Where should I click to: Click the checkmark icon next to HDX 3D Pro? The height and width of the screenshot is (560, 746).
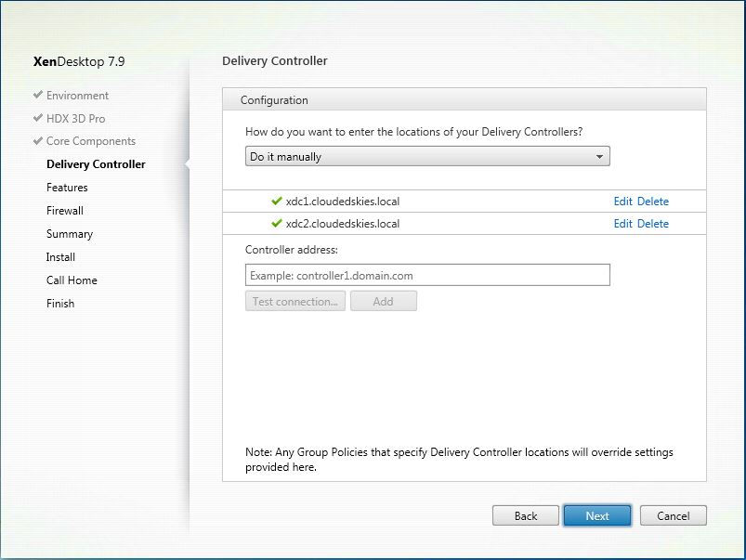38,118
